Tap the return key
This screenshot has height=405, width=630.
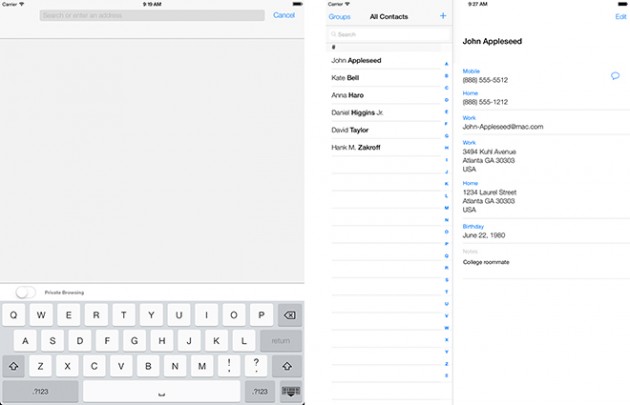pyautogui.click(x=281, y=341)
